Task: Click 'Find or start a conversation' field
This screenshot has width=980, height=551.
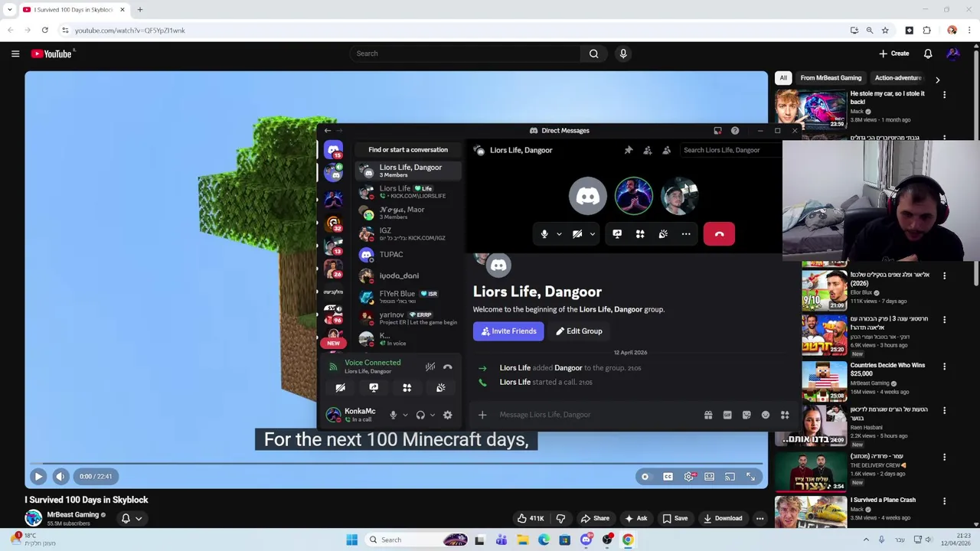Action: [x=408, y=150]
